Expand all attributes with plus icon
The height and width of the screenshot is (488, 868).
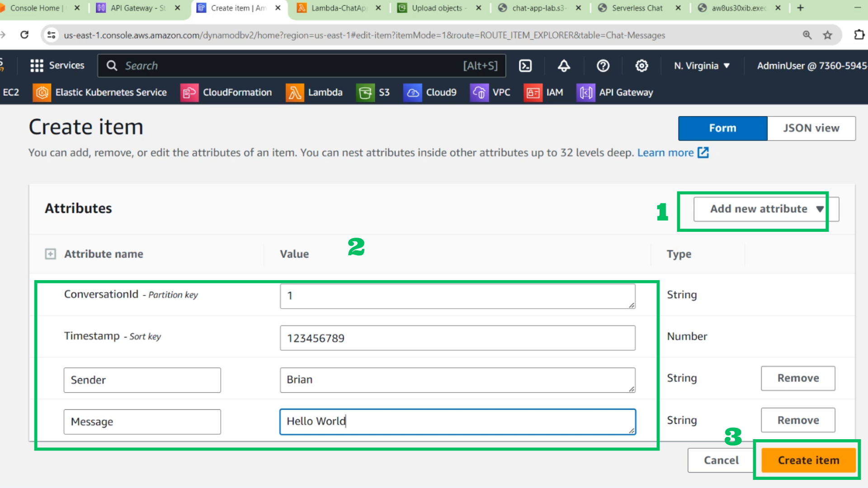point(51,254)
